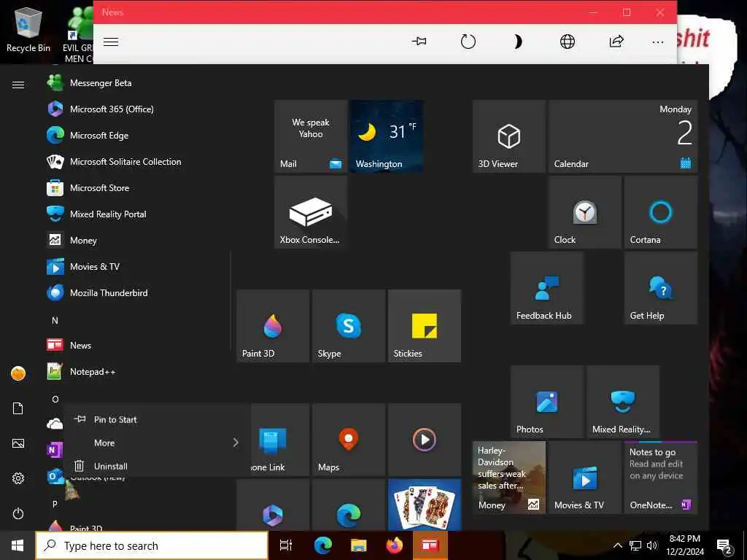Open the more options ellipsis in News
The width and height of the screenshot is (747, 560).
658,42
